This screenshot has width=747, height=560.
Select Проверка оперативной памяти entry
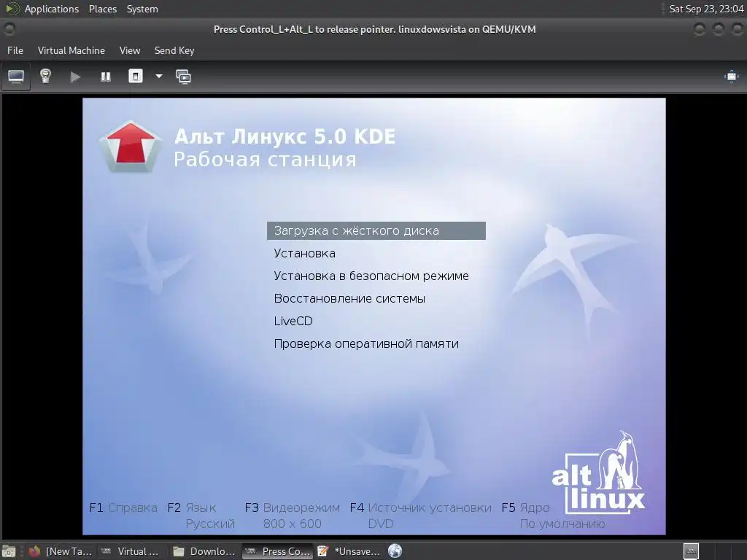(366, 344)
